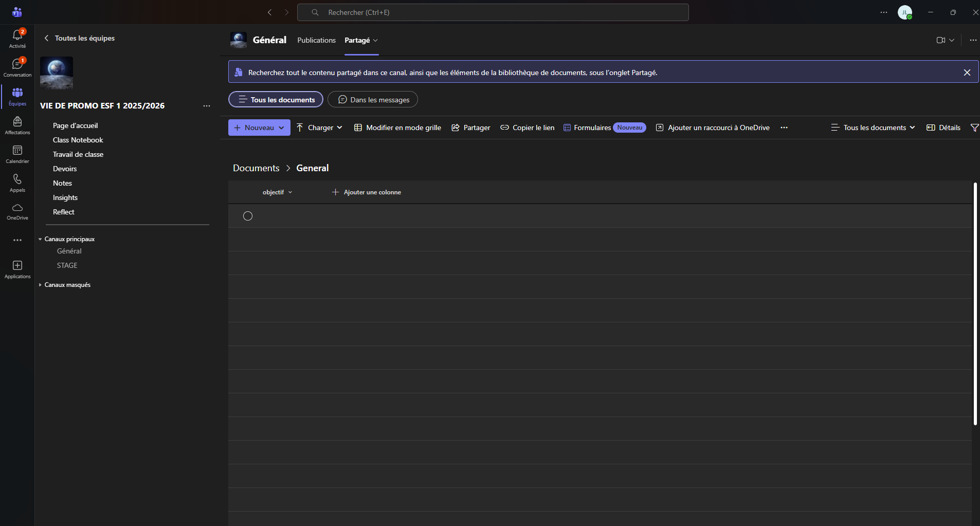Open Détails pane
The image size is (980, 526).
(943, 128)
